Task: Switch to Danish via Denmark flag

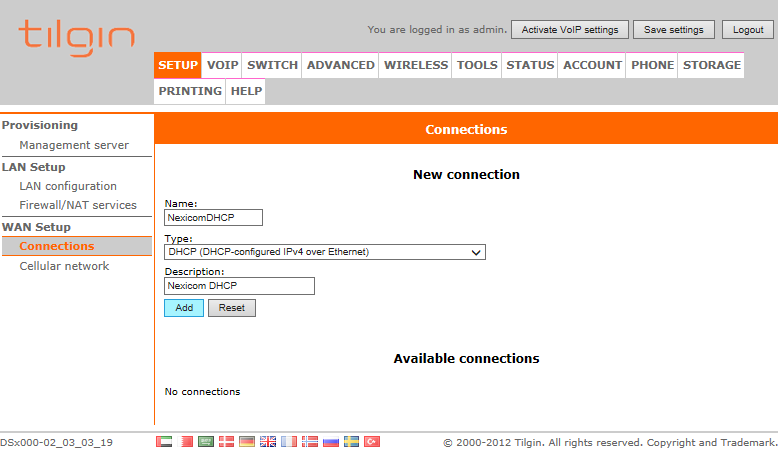Action: coord(227,442)
